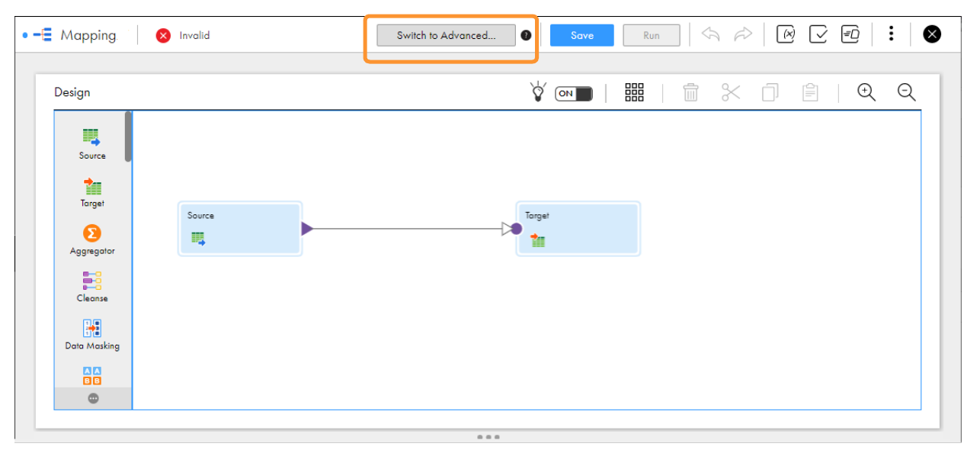This screenshot has width=980, height=466.
Task: Click the disabled Run button
Action: tap(652, 35)
